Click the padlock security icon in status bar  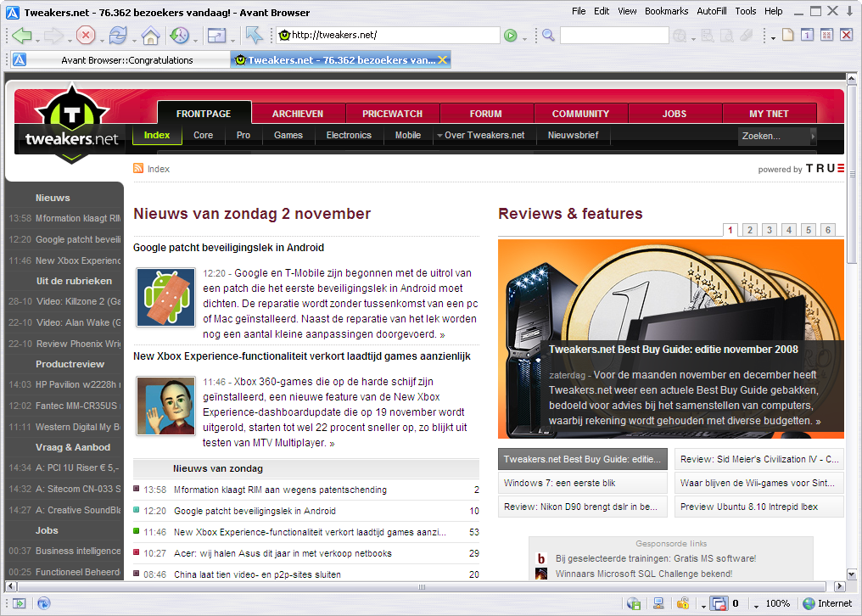(683, 603)
